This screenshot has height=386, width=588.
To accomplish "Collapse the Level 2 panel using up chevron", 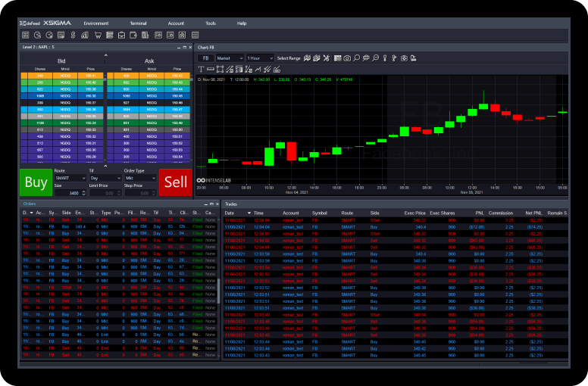I will [x=105, y=55].
